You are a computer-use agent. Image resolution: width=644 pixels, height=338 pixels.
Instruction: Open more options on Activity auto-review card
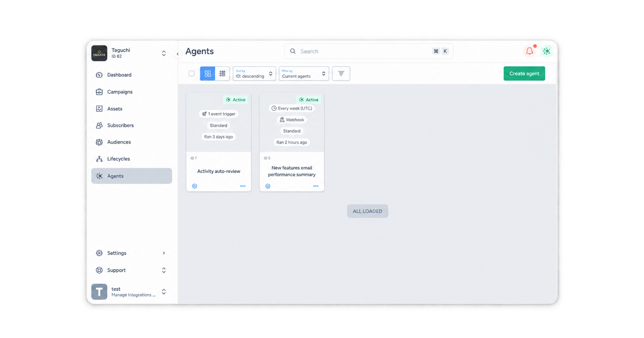pyautogui.click(x=243, y=186)
